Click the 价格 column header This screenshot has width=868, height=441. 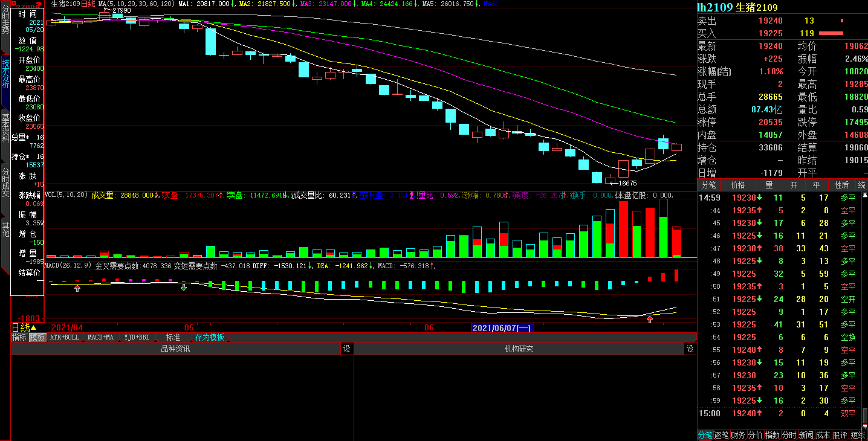[x=738, y=185]
